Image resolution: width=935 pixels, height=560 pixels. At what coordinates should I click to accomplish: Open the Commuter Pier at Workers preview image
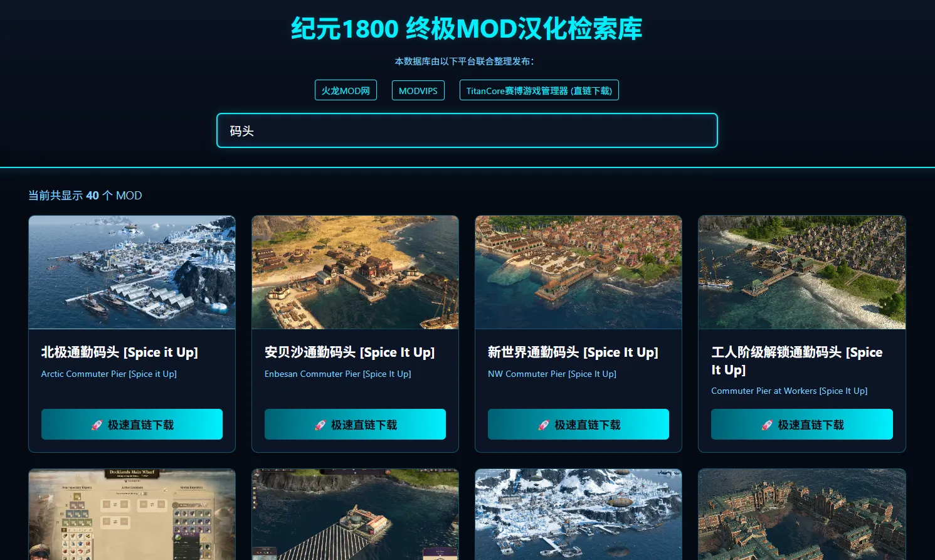click(x=801, y=272)
